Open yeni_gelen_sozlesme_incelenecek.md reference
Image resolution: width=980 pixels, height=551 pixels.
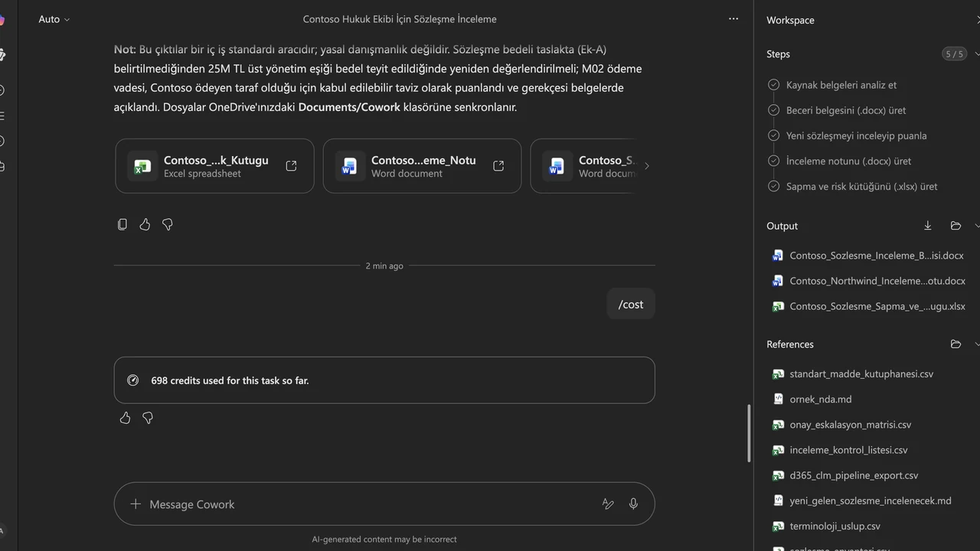pyautogui.click(x=870, y=500)
